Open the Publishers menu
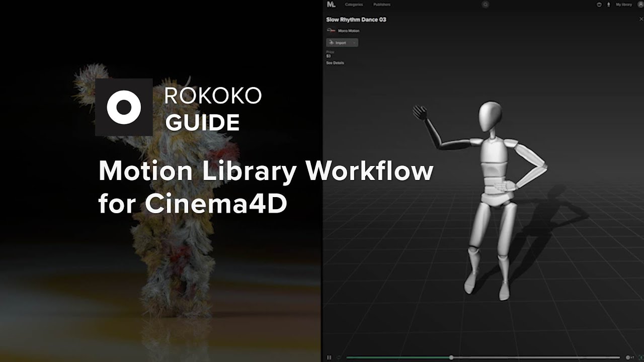 pos(382,5)
